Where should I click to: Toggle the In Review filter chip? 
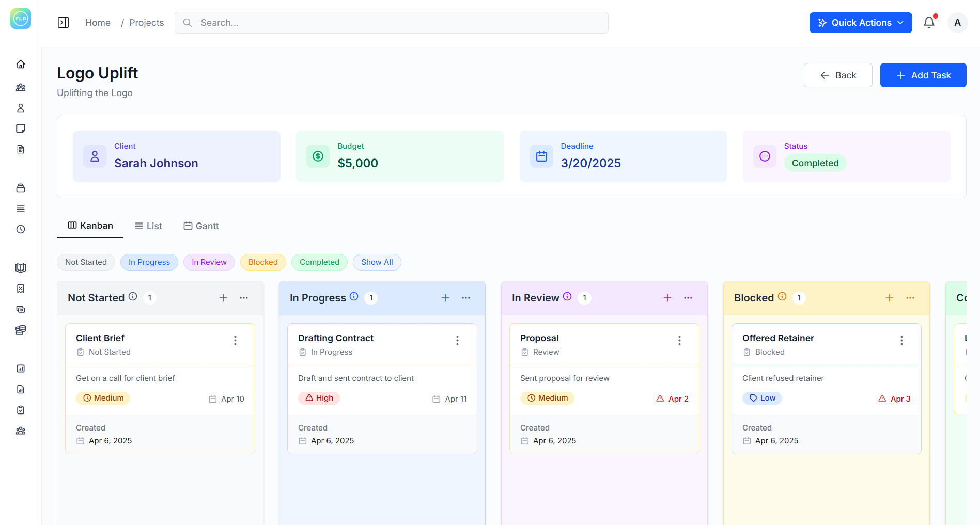coord(209,262)
